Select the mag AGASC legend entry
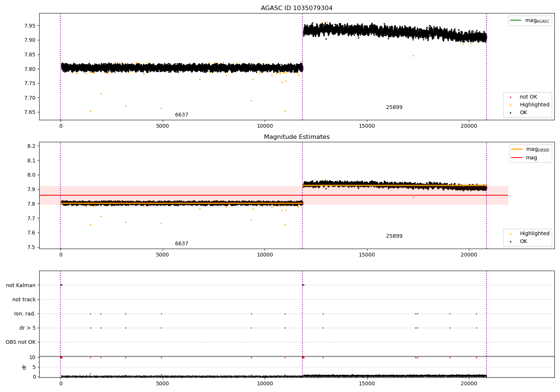 [x=530, y=21]
